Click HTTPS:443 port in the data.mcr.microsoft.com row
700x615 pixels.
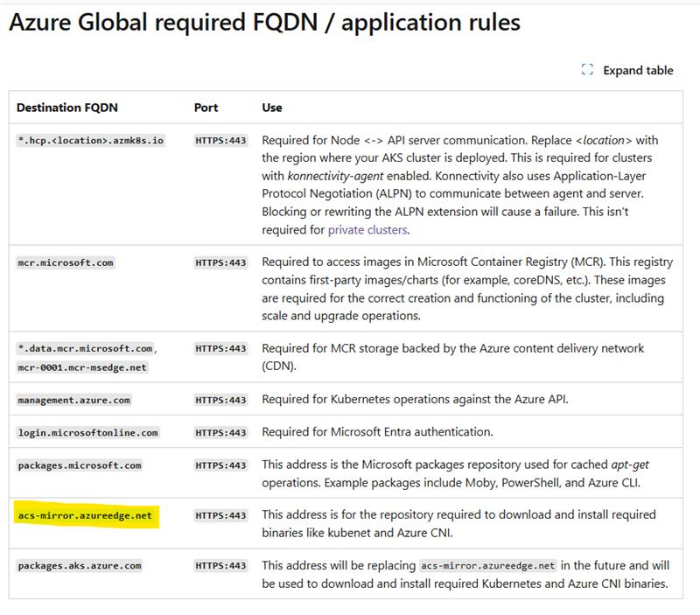(220, 348)
